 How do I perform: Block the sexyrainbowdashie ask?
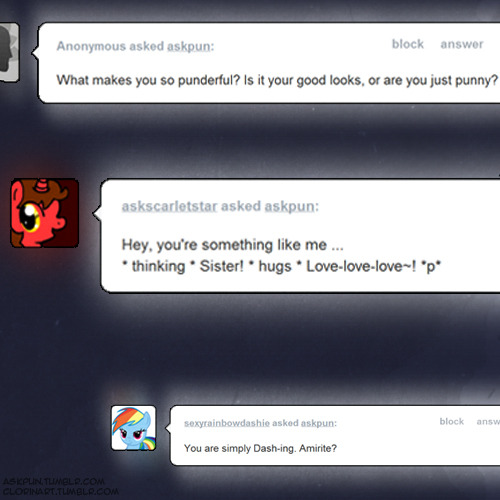(452, 421)
